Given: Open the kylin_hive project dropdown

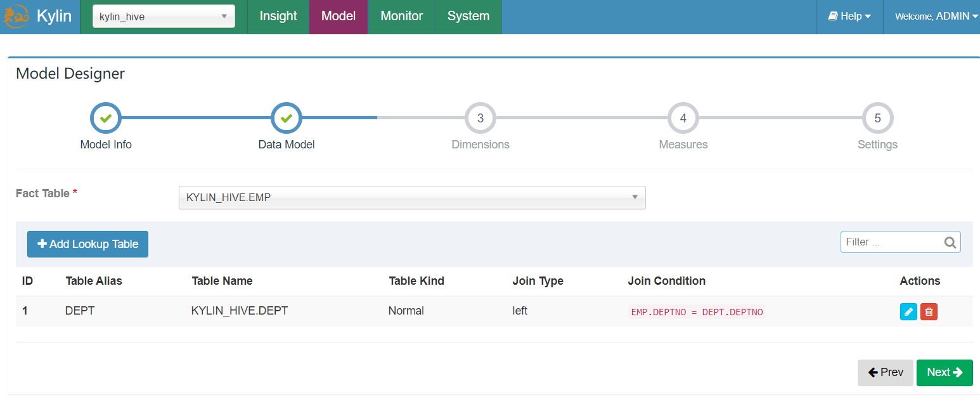Looking at the screenshot, I should point(164,16).
